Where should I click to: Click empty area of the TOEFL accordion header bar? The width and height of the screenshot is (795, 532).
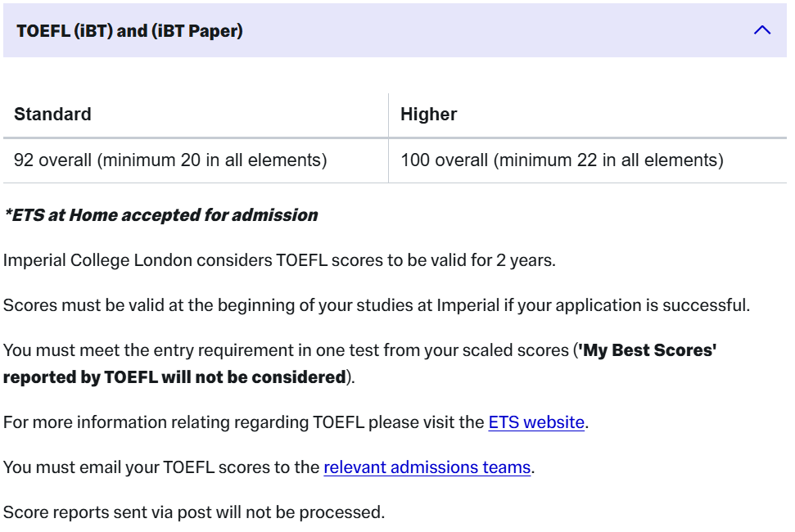pos(491,31)
